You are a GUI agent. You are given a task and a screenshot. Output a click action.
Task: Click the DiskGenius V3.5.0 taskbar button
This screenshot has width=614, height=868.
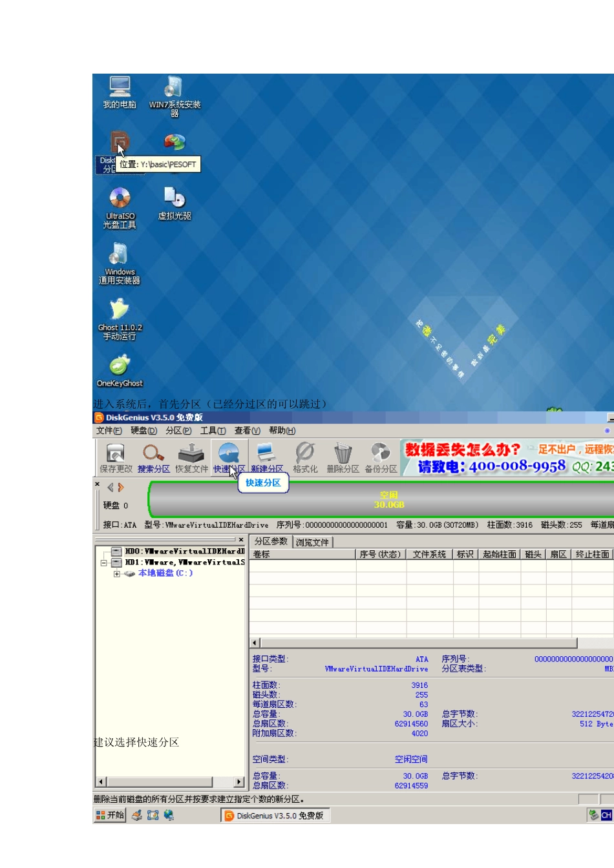[x=275, y=816]
